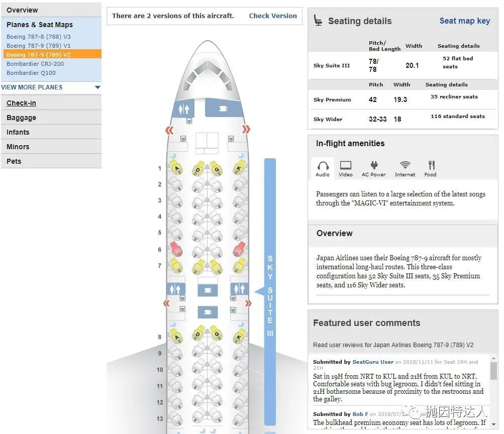Click the front lavatory icon near the nose
This screenshot has width=504, height=434.
[183, 109]
